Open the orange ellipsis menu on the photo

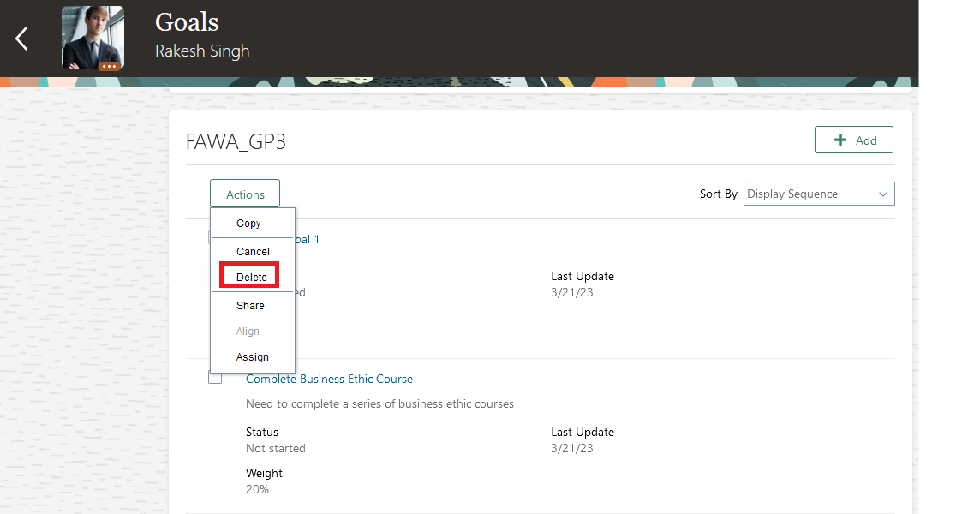pyautogui.click(x=109, y=66)
